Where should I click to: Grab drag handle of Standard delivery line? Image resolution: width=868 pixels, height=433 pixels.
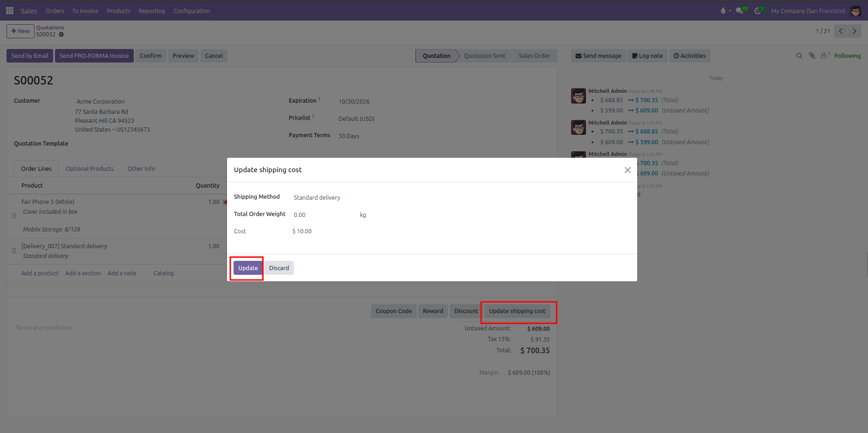click(x=14, y=251)
